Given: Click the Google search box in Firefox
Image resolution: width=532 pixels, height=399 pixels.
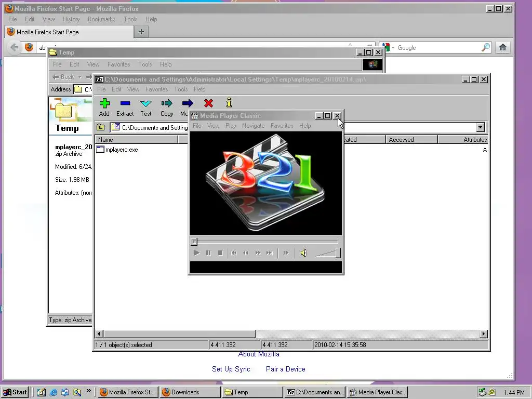Looking at the screenshot, I should [437, 48].
